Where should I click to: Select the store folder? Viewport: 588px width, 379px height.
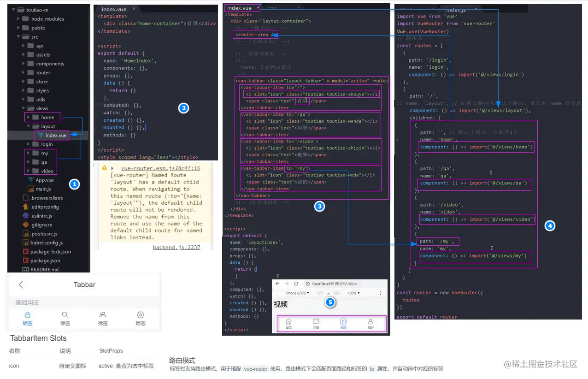[x=38, y=82]
